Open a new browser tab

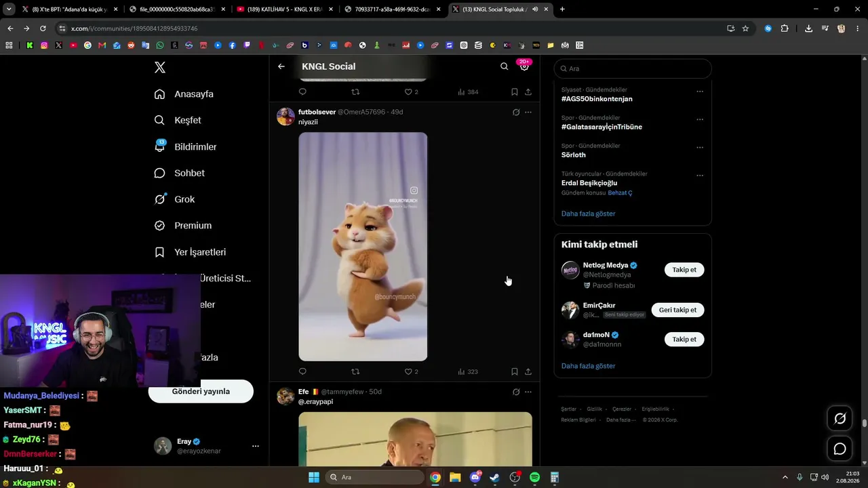tap(562, 9)
